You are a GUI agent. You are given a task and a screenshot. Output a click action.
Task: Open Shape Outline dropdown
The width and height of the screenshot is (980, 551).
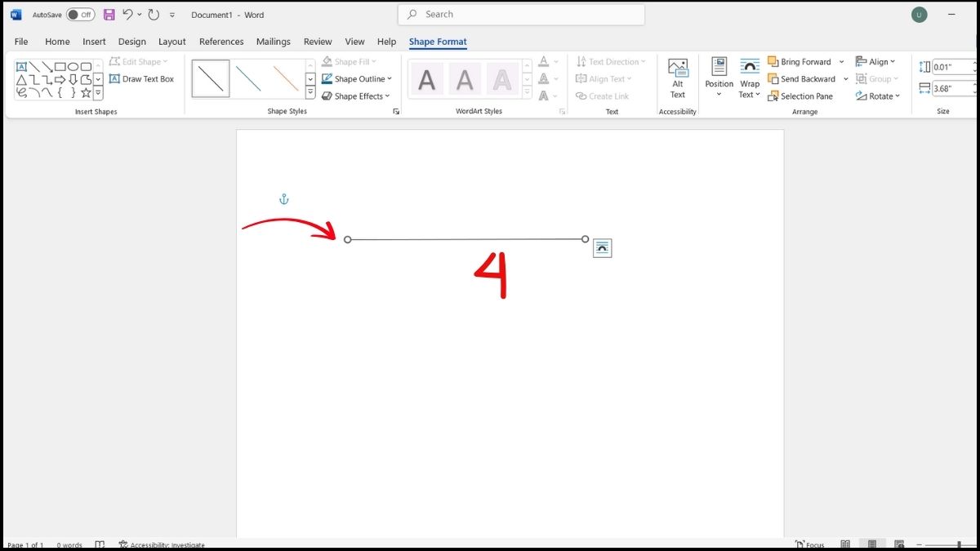[357, 79]
